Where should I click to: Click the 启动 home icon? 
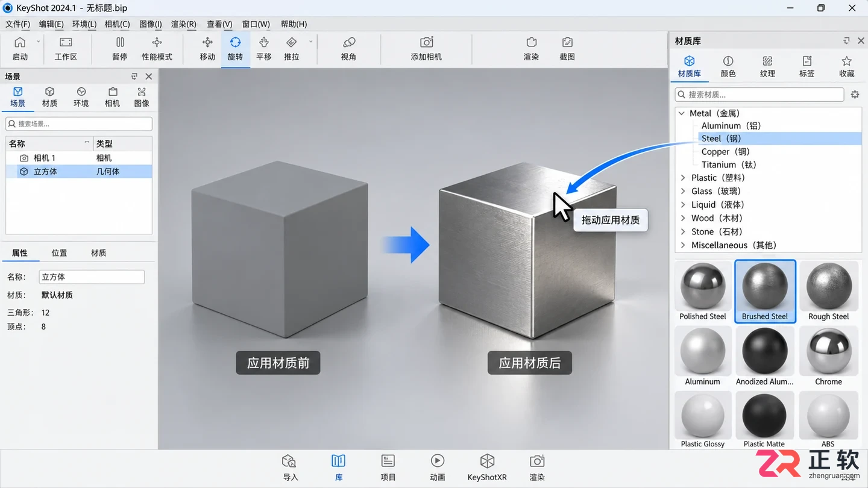pos(20,42)
